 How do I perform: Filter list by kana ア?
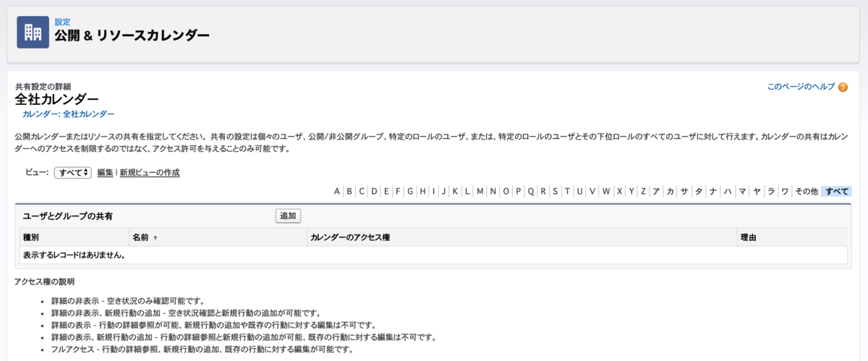[656, 192]
